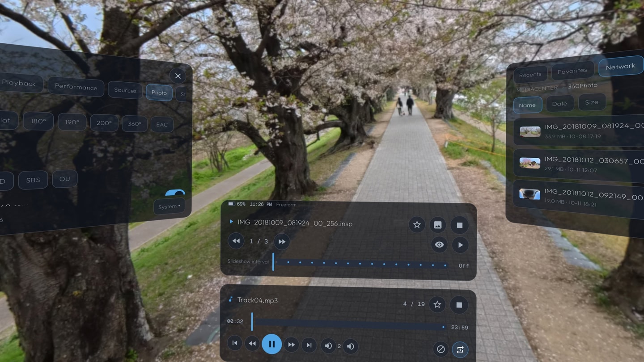This screenshot has height=362, width=644.
Task: Go to previous photo
Action: pyautogui.click(x=236, y=241)
